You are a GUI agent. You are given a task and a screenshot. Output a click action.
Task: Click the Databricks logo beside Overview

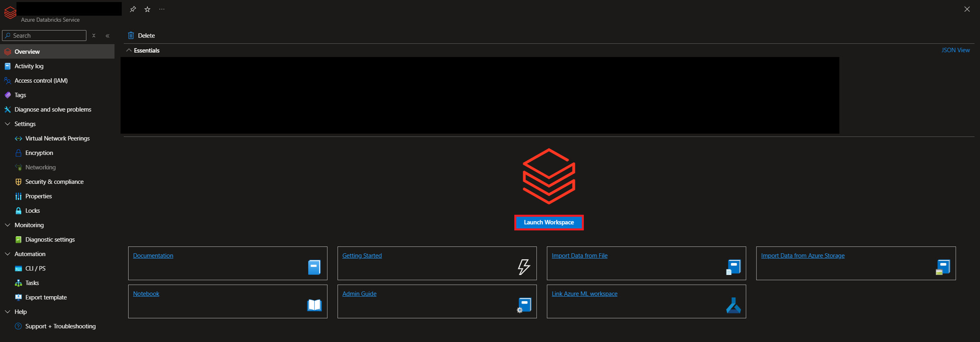(x=8, y=52)
